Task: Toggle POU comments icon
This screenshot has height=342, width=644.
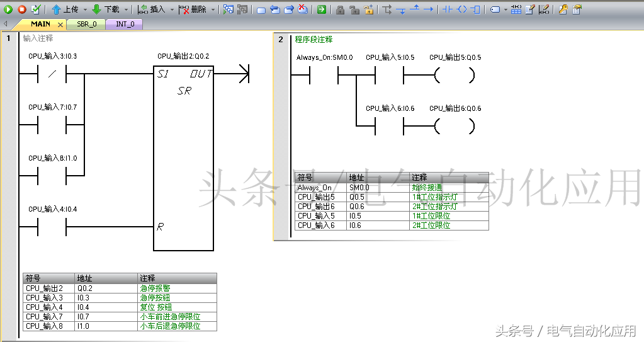Action: pyautogui.click(x=530, y=9)
